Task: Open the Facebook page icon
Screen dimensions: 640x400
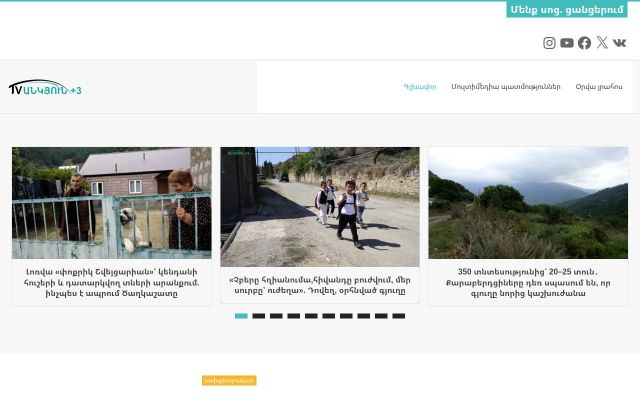Action: click(584, 43)
